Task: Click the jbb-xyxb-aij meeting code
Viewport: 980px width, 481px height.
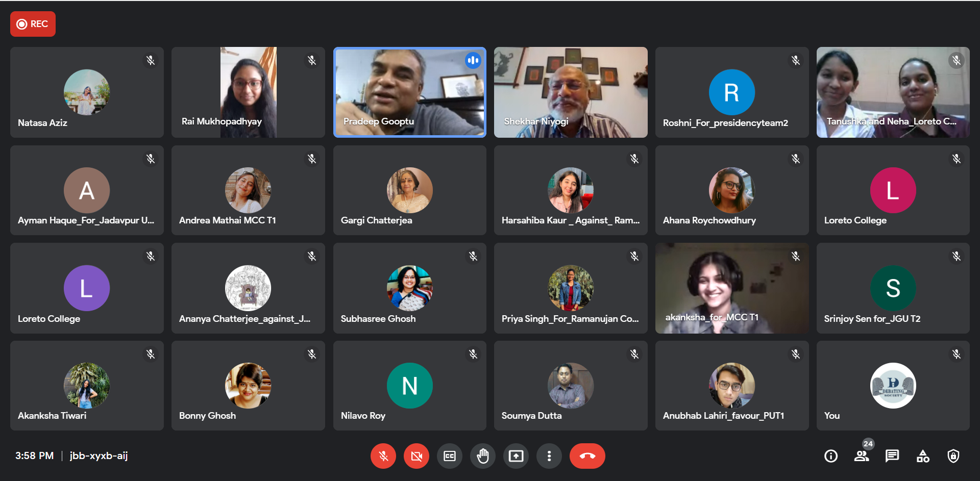Action: pyautogui.click(x=99, y=455)
